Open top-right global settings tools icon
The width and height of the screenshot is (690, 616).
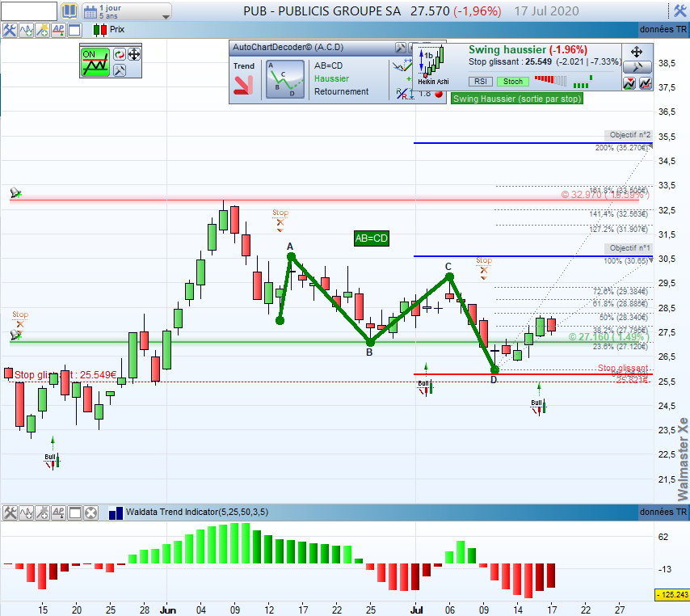[680, 11]
